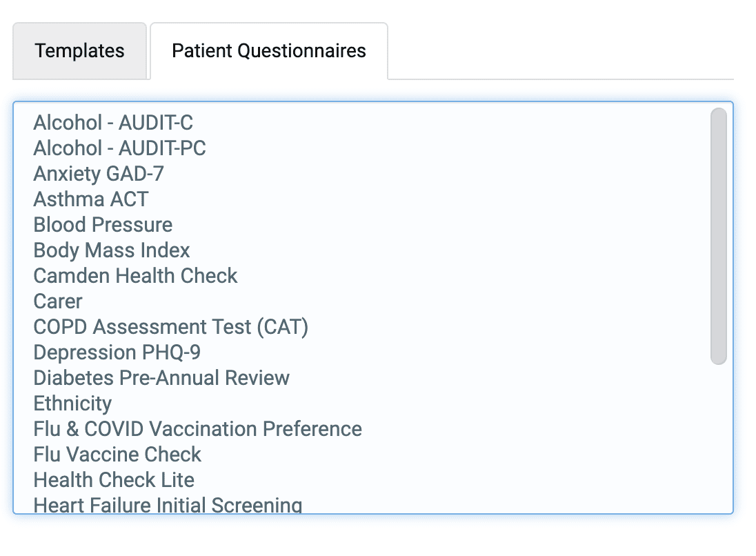
Task: Choose Body Mass Index entry
Action: click(x=112, y=250)
